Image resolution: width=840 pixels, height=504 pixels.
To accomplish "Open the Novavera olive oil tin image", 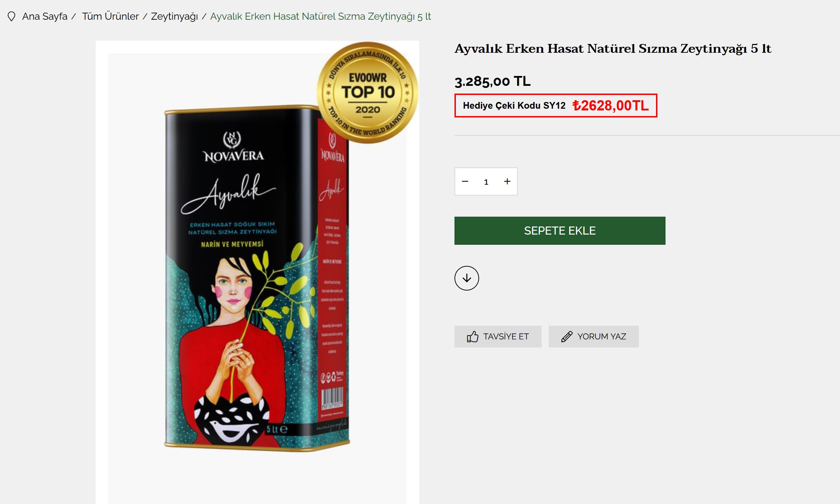I will 257,278.
